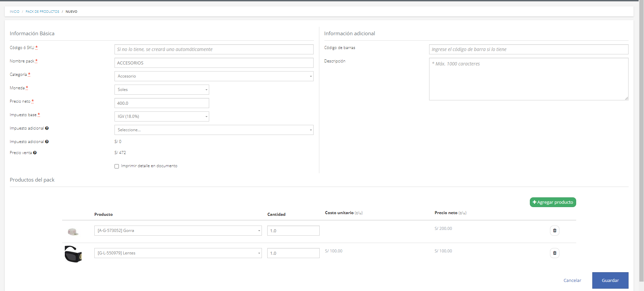The image size is (644, 291).
Task: Click the NUEVO breadcrumb text
Action: [71, 12]
